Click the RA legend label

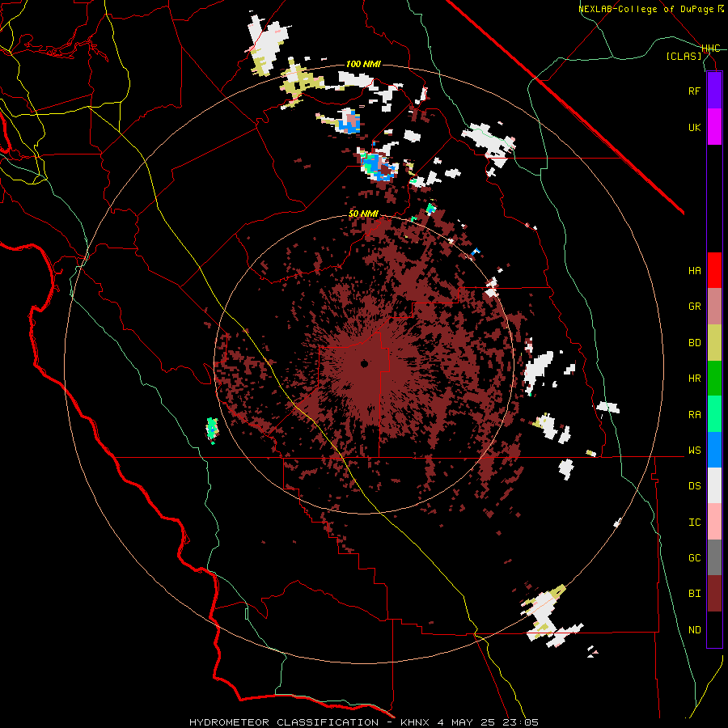(x=694, y=415)
